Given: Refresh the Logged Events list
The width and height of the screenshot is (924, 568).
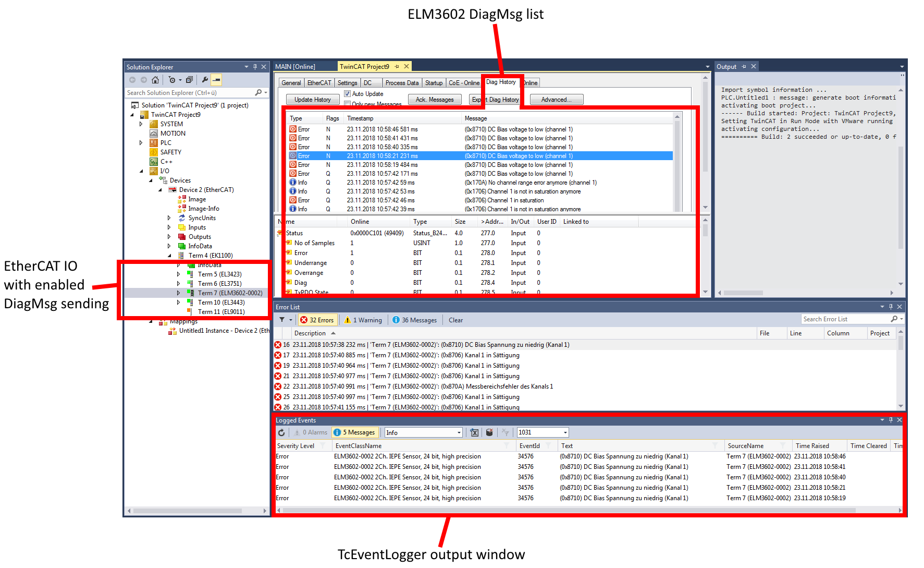Looking at the screenshot, I should click(x=281, y=432).
